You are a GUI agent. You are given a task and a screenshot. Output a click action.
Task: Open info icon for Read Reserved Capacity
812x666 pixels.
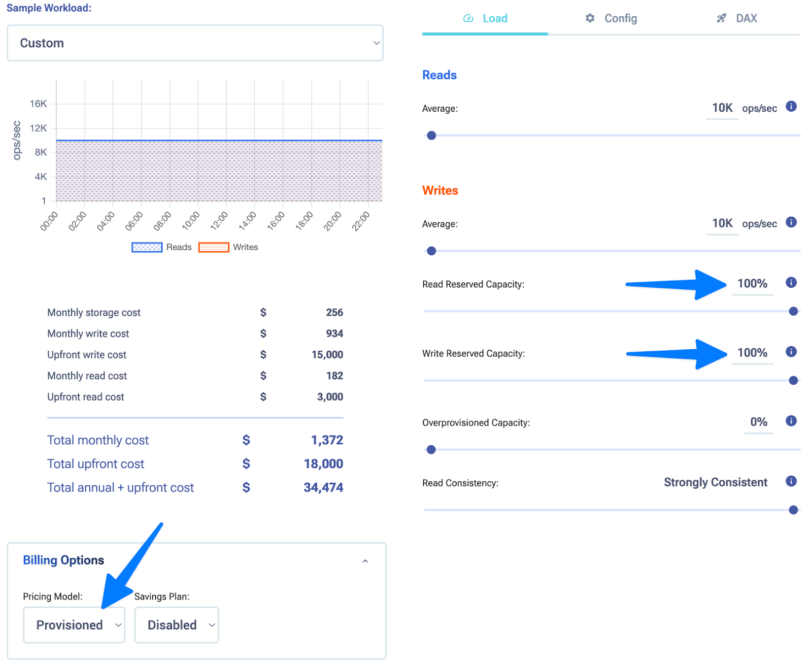(x=791, y=283)
